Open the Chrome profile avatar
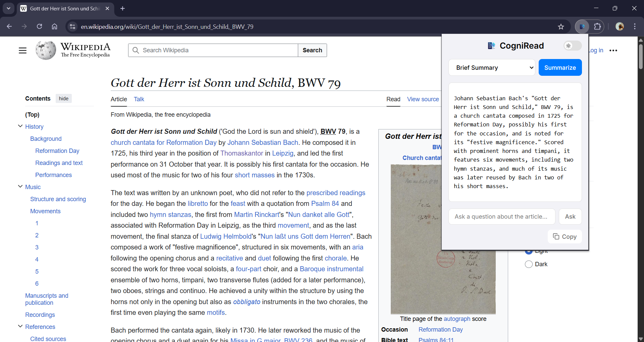 click(620, 26)
